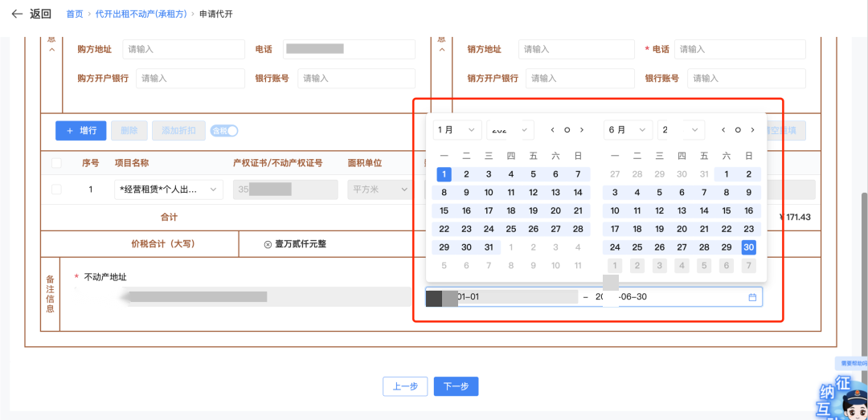Pick day 15 in the June calendar
868x420 pixels.
[x=727, y=211]
